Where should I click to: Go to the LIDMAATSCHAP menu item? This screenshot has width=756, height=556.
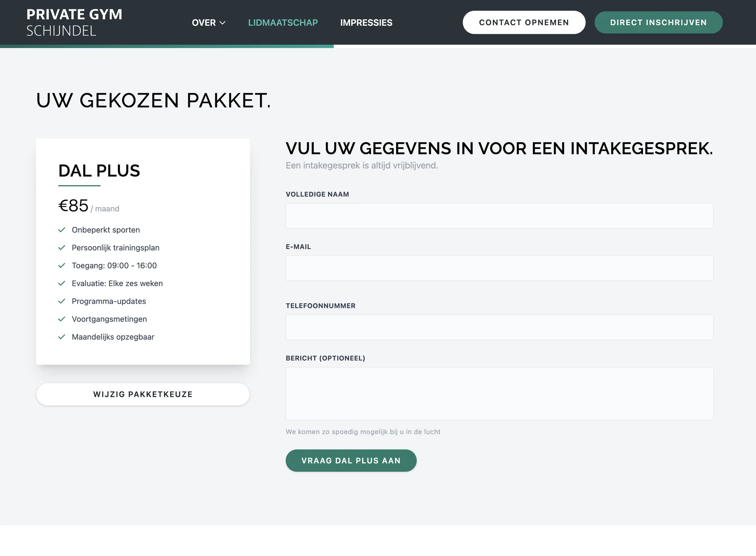[x=283, y=23]
